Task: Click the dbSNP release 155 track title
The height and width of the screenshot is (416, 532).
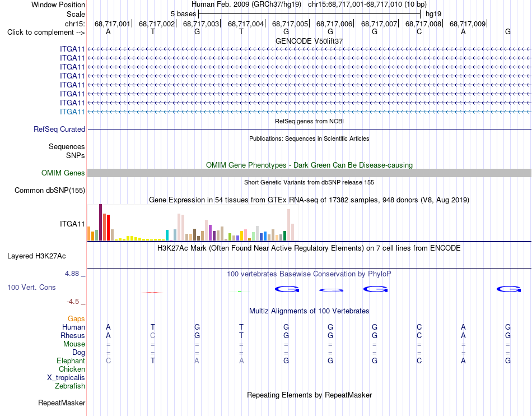Action: click(x=309, y=182)
